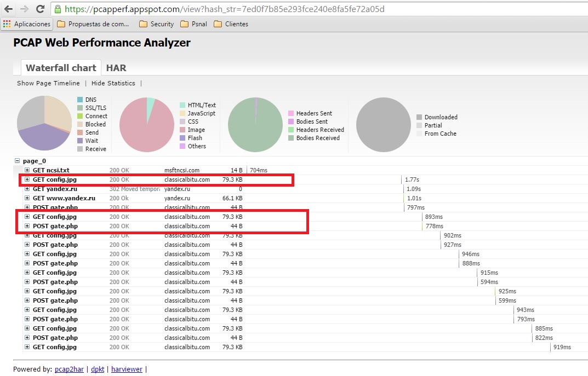The image size is (588, 376).
Task: Click Hide Statistics link
Action: (113, 83)
